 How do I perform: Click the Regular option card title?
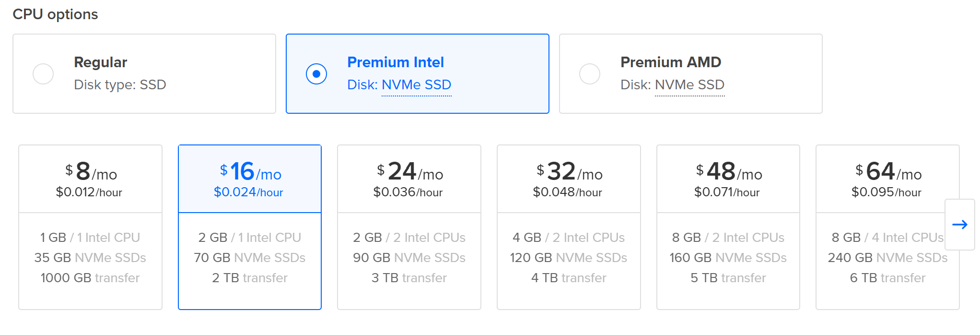point(101,62)
